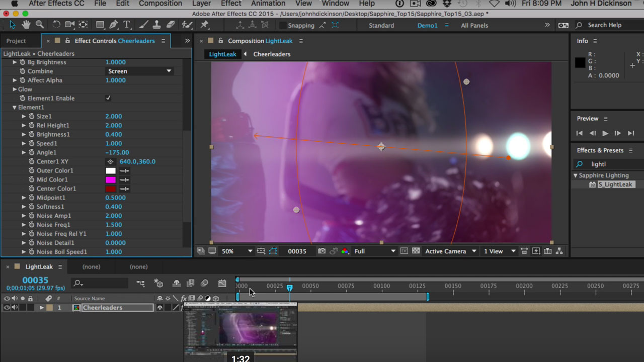Image resolution: width=644 pixels, height=362 pixels.
Task: Hide the Cheerleaders layer with eye icon
Action: click(x=7, y=308)
